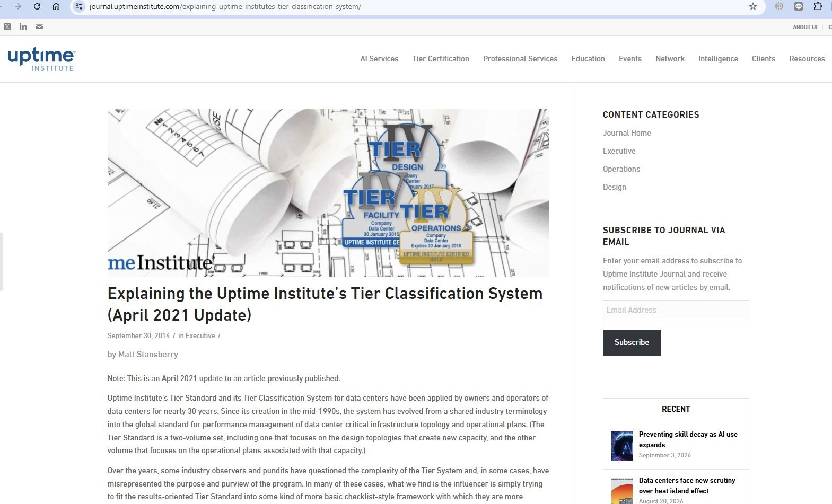Open the Operations category
The width and height of the screenshot is (832, 504).
point(621,169)
